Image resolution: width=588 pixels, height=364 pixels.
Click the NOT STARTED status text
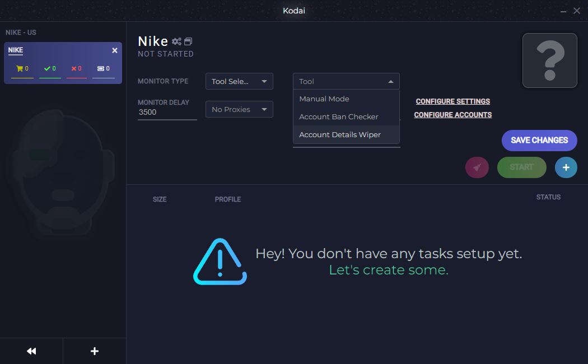click(166, 54)
